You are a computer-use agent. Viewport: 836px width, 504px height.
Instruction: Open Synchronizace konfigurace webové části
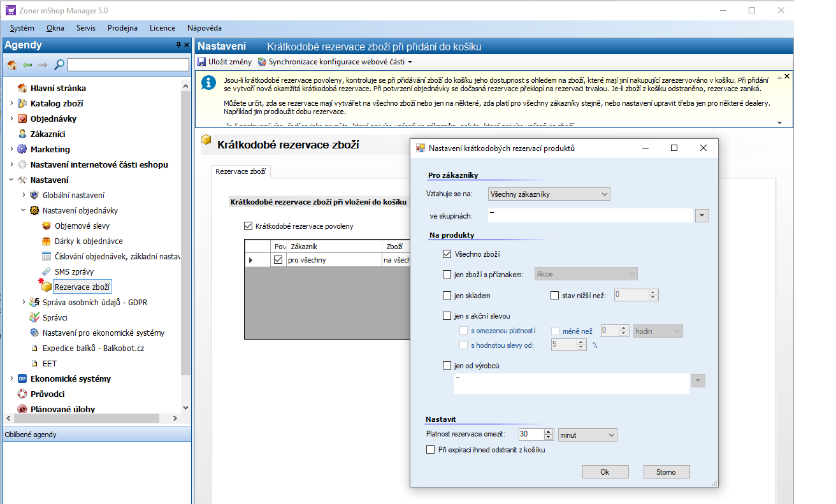pyautogui.click(x=335, y=62)
